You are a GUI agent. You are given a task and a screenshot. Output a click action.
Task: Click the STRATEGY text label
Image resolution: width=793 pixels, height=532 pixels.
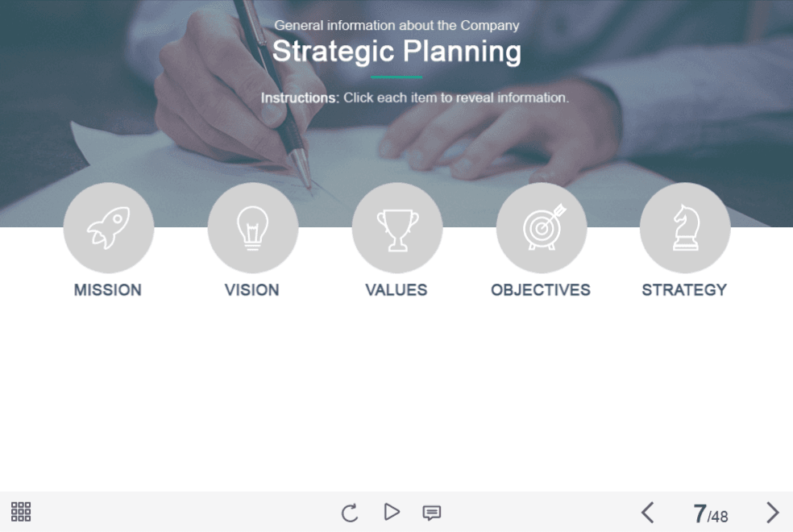coord(684,290)
